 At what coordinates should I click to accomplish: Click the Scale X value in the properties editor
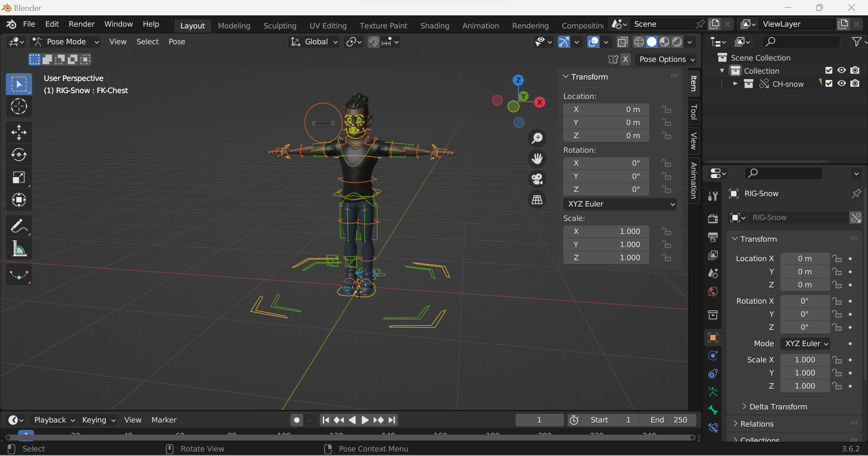click(x=805, y=360)
